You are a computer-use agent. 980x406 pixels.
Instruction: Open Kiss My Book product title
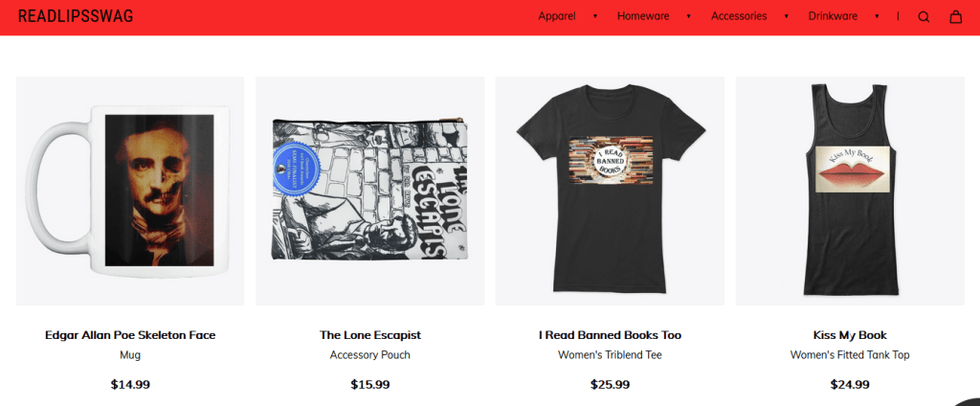tap(850, 335)
